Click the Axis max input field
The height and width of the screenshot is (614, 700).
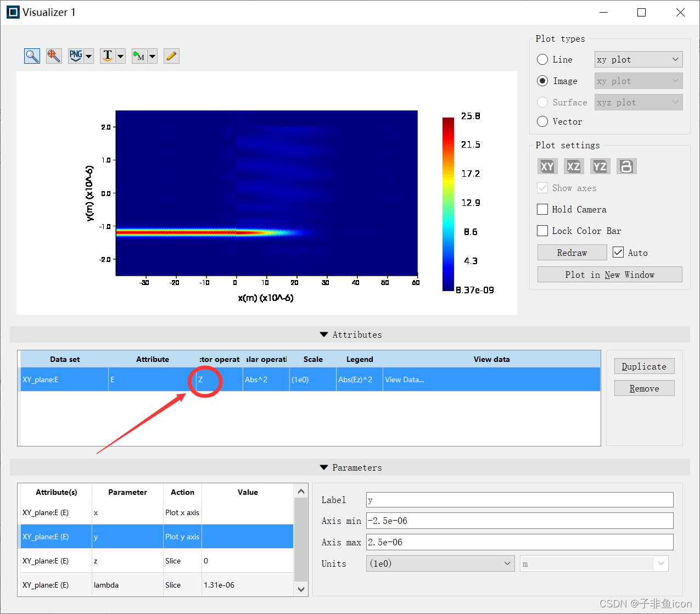pyautogui.click(x=519, y=542)
